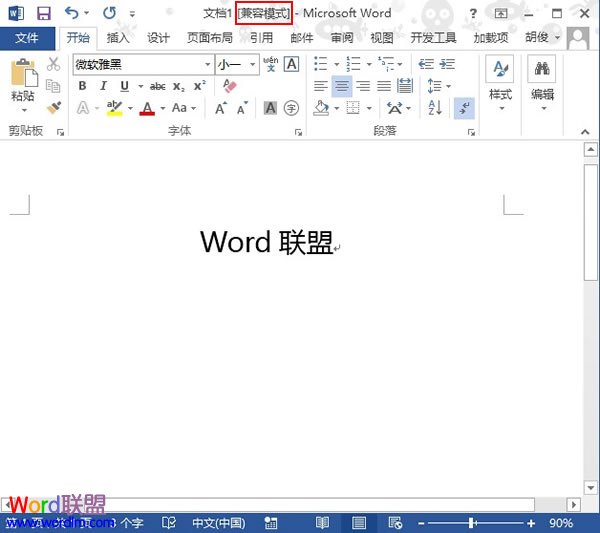
Task: Undo the last action
Action: click(72, 13)
